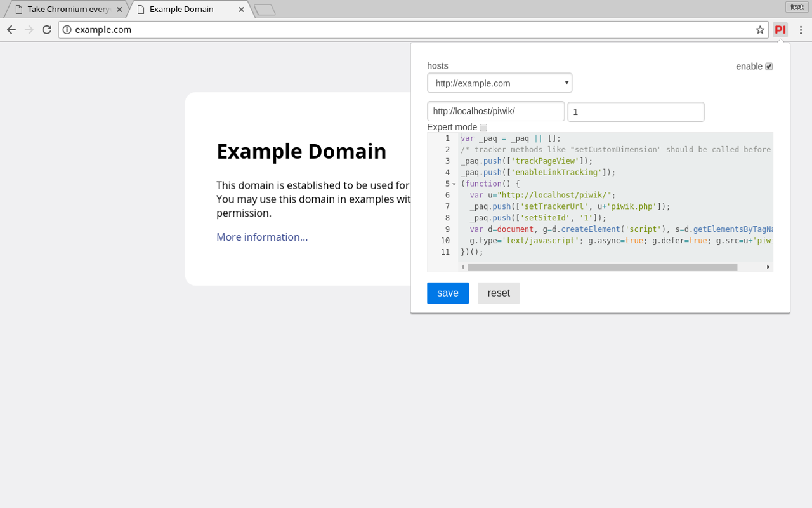Click the save button
Screen dimensions: 812x508
click(x=448, y=293)
